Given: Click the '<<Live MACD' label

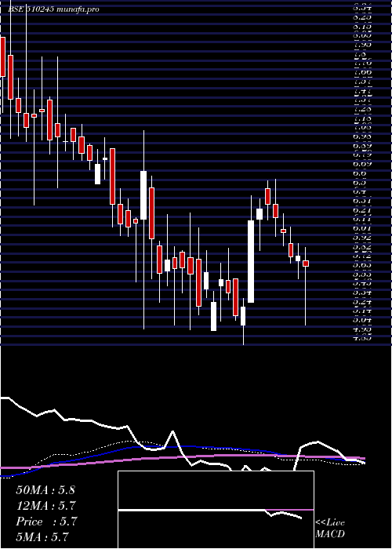Looking at the screenshot, I should coord(330,528).
